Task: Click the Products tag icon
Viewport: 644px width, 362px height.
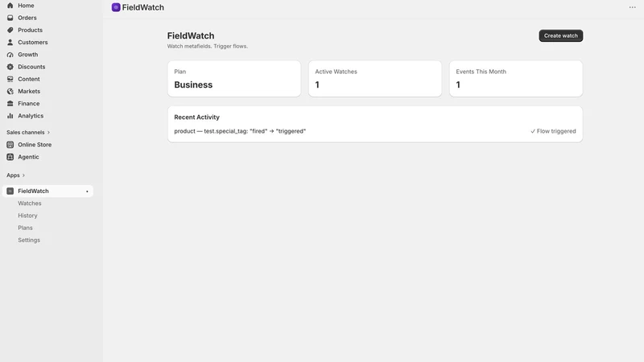Action: pyautogui.click(x=10, y=30)
